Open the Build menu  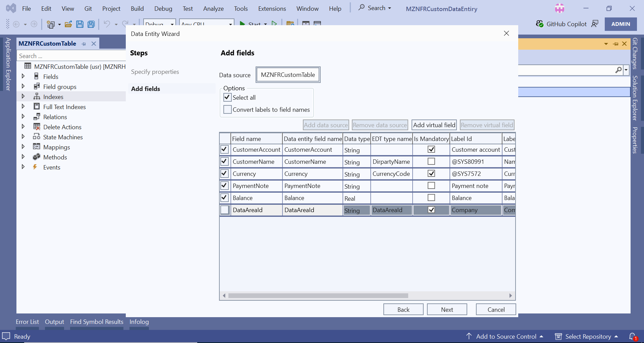(137, 8)
